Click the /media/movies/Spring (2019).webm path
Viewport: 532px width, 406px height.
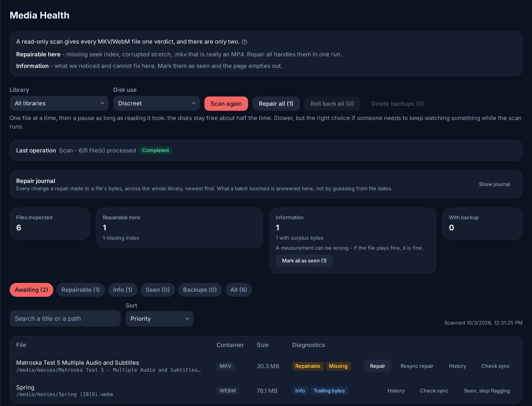click(x=65, y=394)
